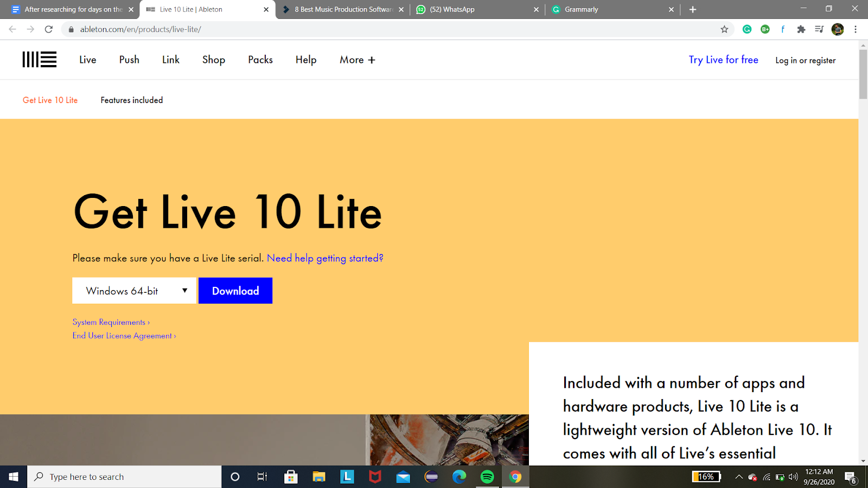Click the artwork photo below the Download section
Viewport: 868px width, 488px height.
264,440
